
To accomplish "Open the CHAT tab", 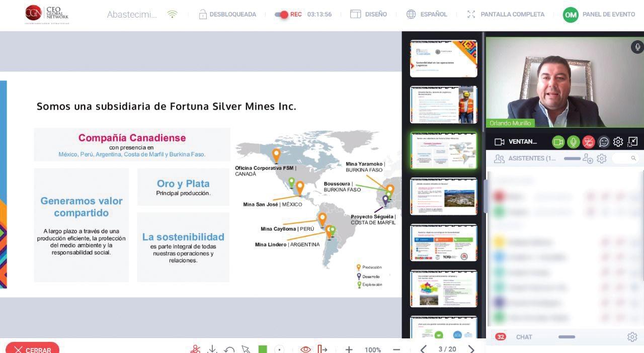I will [x=524, y=337].
